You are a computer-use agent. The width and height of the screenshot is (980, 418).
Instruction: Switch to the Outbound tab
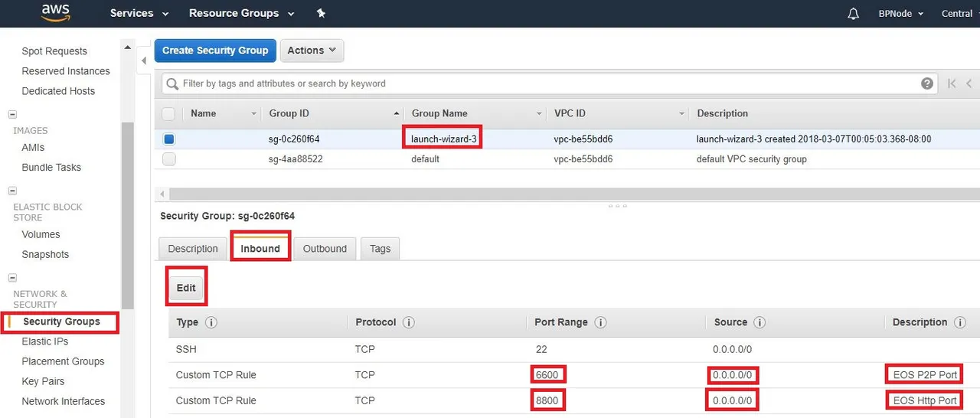click(x=325, y=249)
